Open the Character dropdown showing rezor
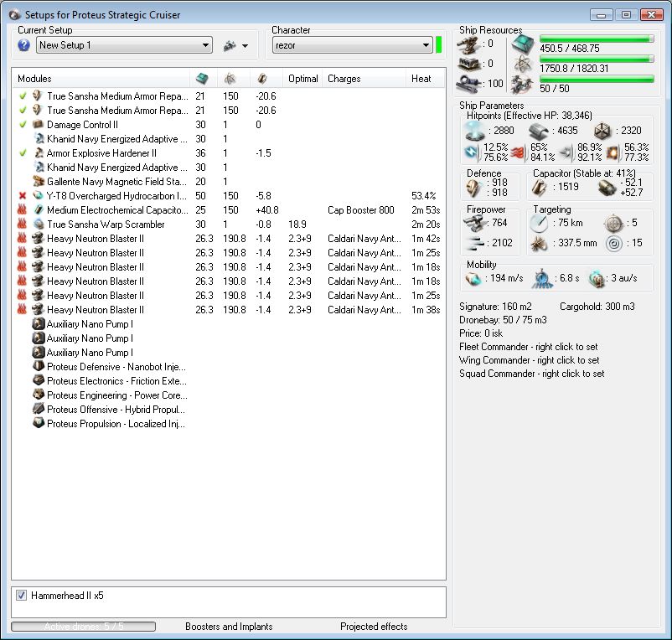The image size is (672, 640). 352,45
